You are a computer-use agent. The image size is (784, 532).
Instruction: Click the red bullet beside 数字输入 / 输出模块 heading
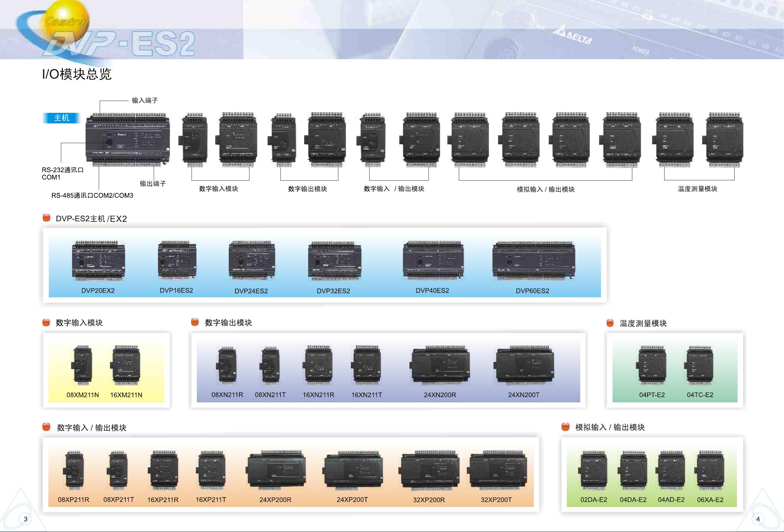tap(46, 427)
